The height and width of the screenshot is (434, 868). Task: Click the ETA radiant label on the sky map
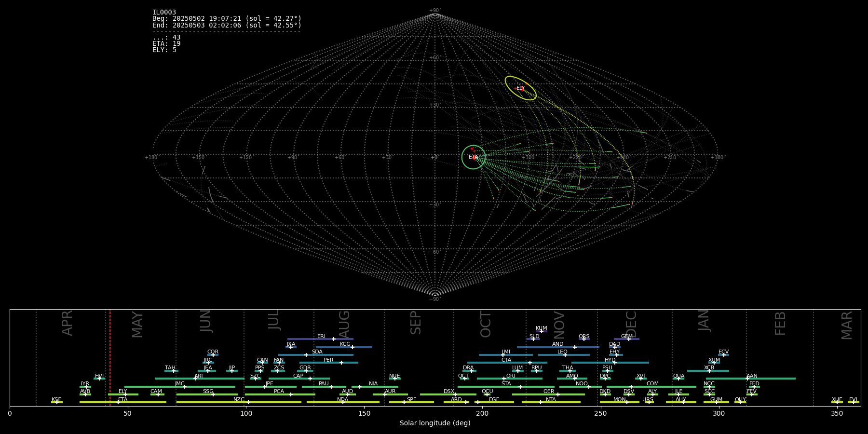pyautogui.click(x=473, y=157)
